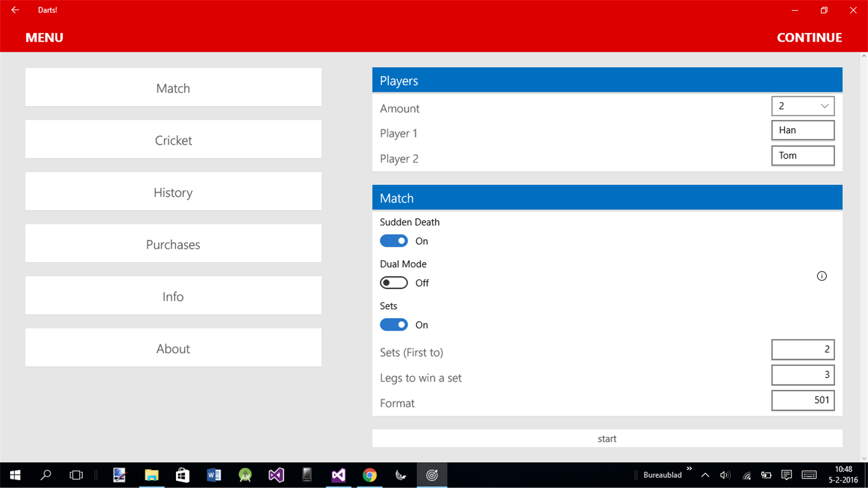The height and width of the screenshot is (488, 868).
Task: Show hidden system tray icons chevron
Action: (705, 475)
